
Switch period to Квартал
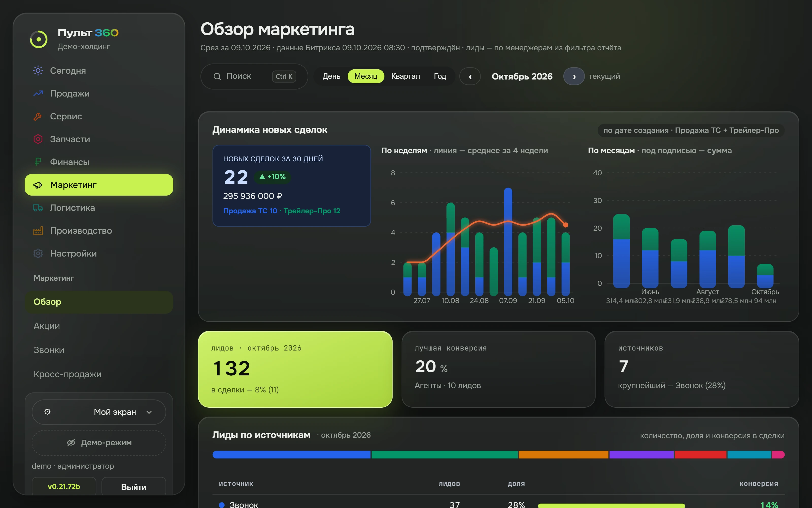click(x=405, y=76)
